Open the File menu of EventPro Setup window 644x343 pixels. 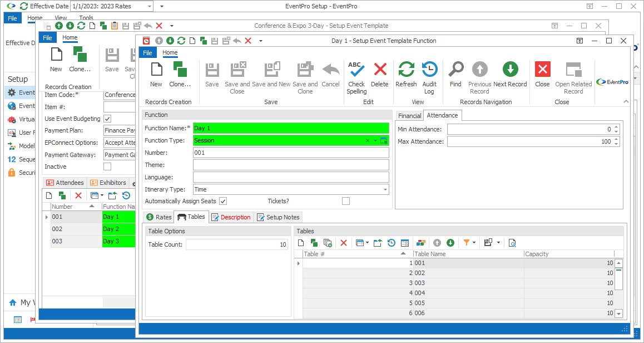click(x=12, y=18)
